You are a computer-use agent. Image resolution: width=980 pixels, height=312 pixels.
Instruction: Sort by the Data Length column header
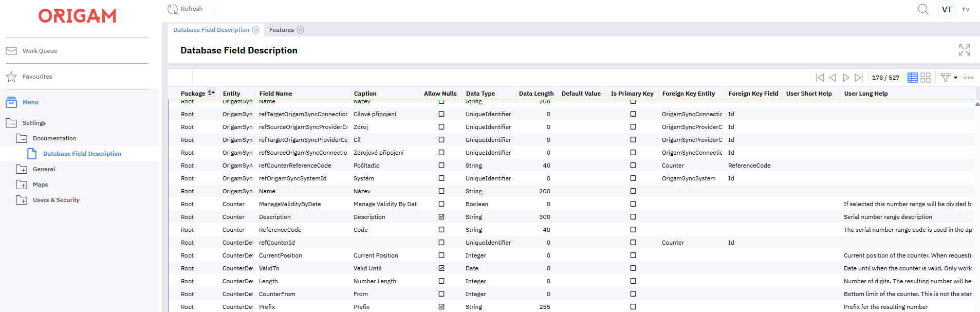pyautogui.click(x=537, y=94)
